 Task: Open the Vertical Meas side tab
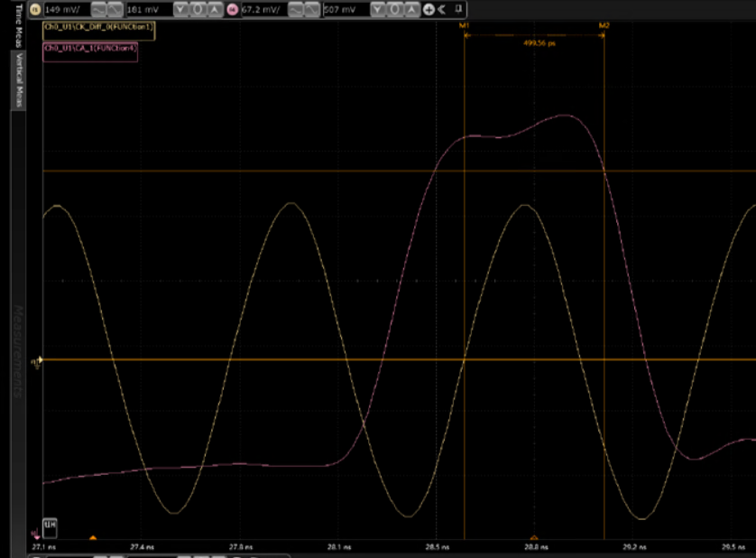click(18, 81)
